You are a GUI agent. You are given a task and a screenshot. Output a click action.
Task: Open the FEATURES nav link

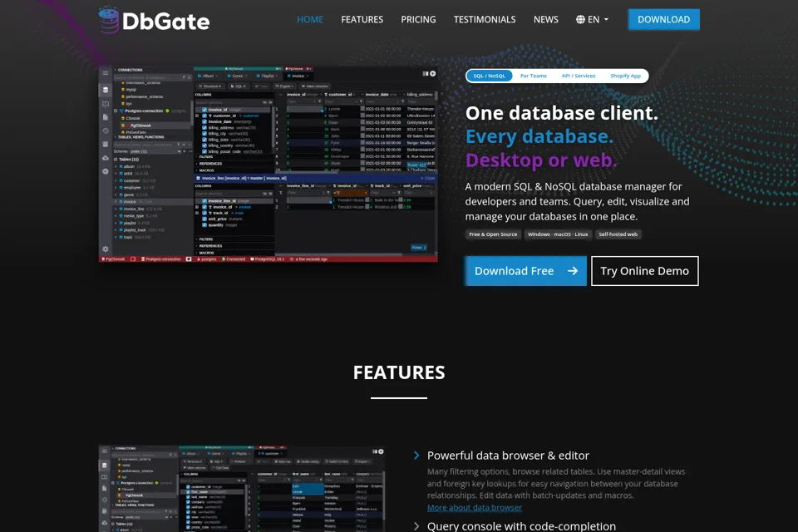[362, 19]
